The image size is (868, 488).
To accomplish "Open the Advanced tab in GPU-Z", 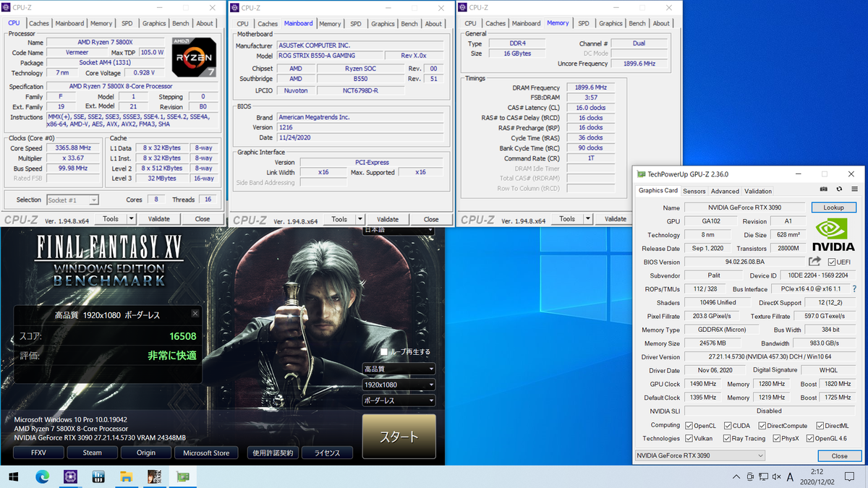I will click(x=725, y=191).
